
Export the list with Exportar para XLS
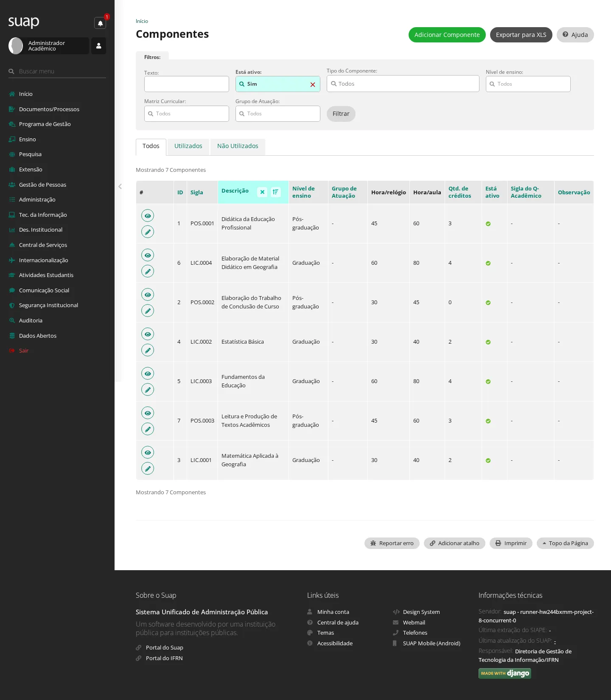521,35
